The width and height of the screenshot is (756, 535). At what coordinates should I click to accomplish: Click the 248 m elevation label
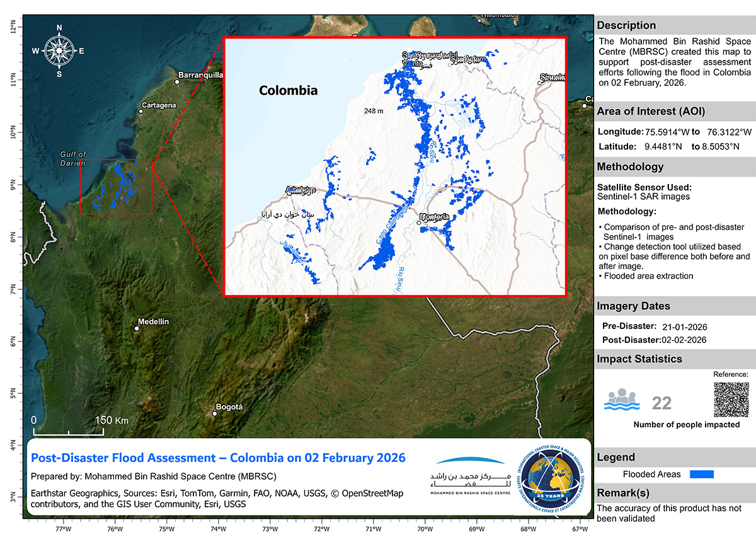[374, 111]
